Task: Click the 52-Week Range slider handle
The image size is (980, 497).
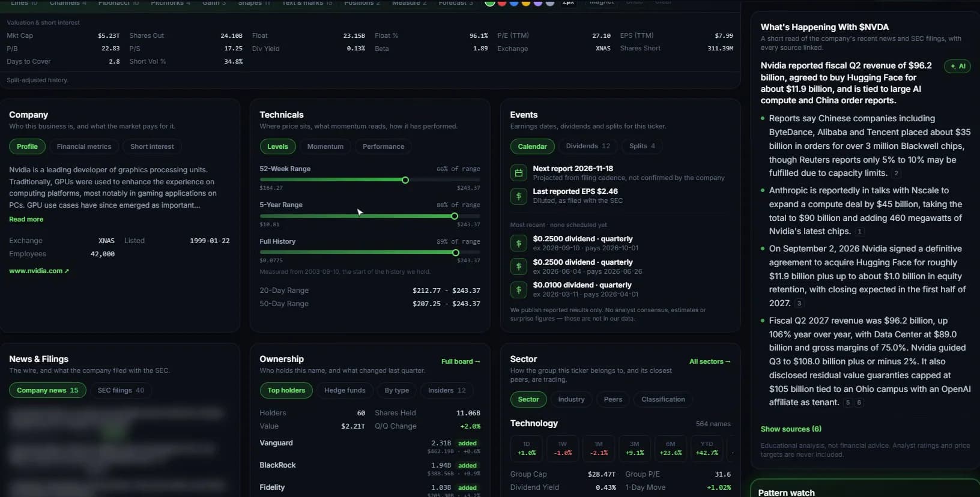Action: pos(405,180)
